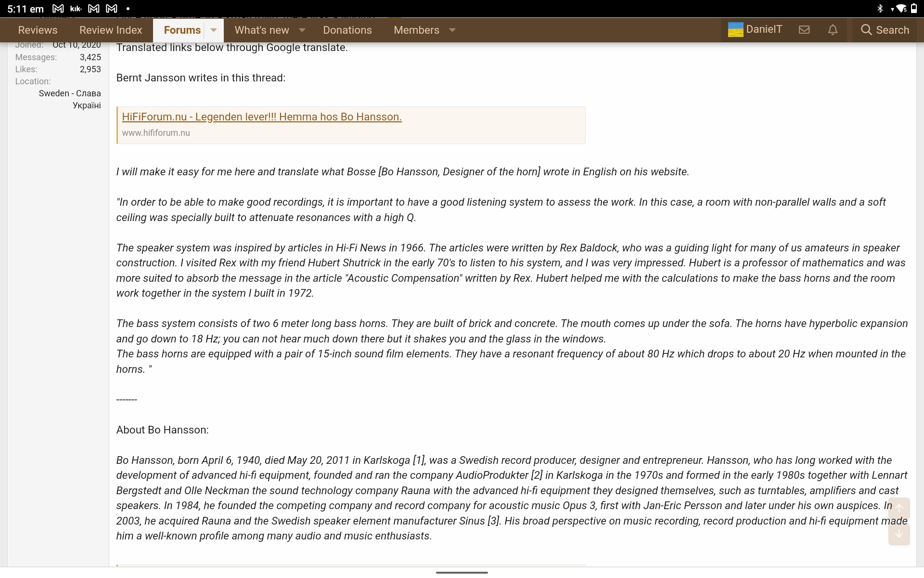Click 'Bernt Jansson writes in this thread:' text
924x578 pixels.
click(x=201, y=78)
